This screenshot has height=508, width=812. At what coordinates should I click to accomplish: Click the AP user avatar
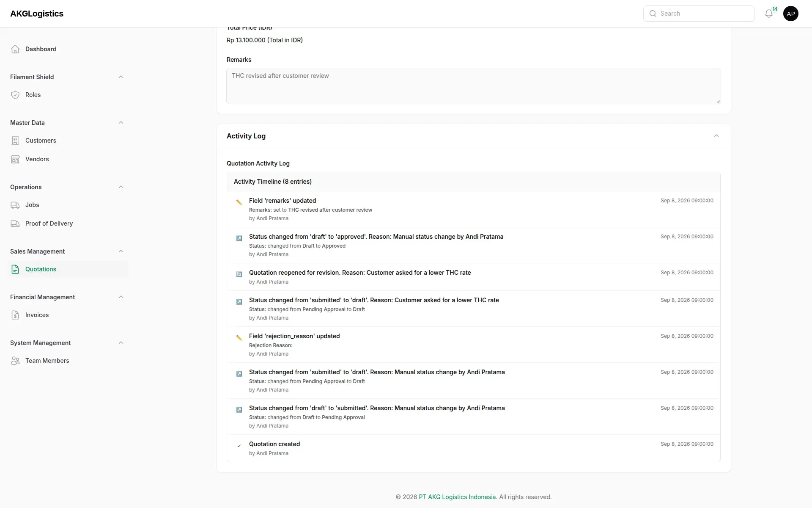pos(790,14)
